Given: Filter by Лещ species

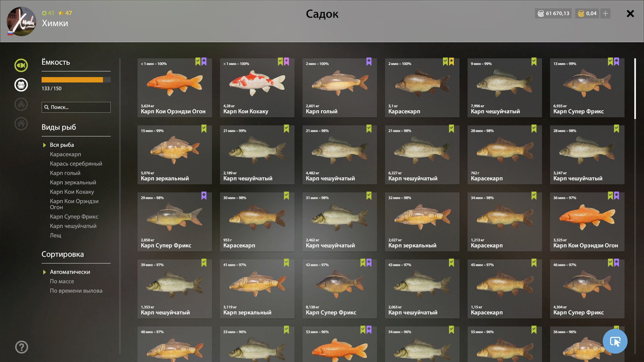Looking at the screenshot, I should point(56,235).
